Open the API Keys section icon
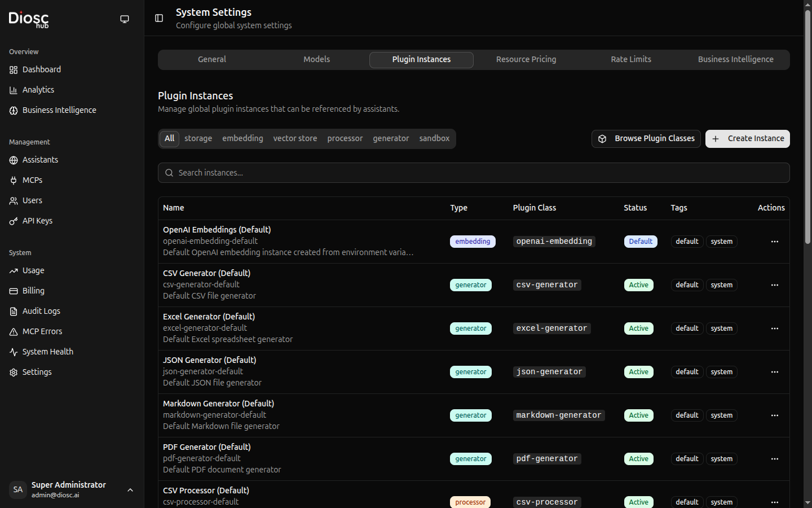 (13, 221)
